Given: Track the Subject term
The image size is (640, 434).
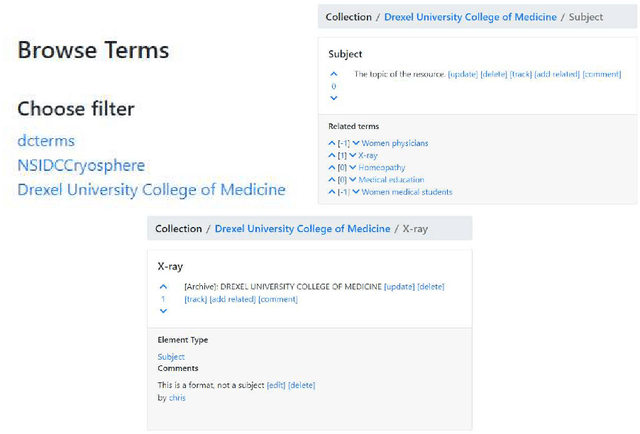Looking at the screenshot, I should point(520,74).
